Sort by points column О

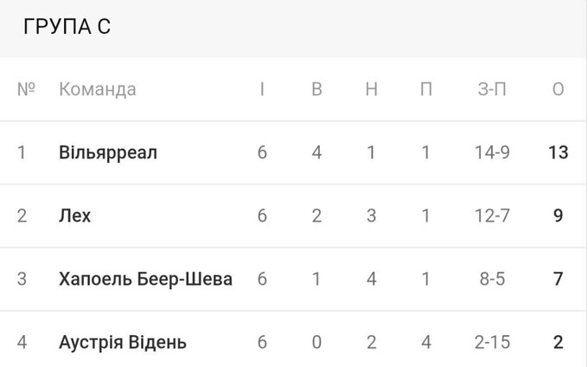point(558,90)
